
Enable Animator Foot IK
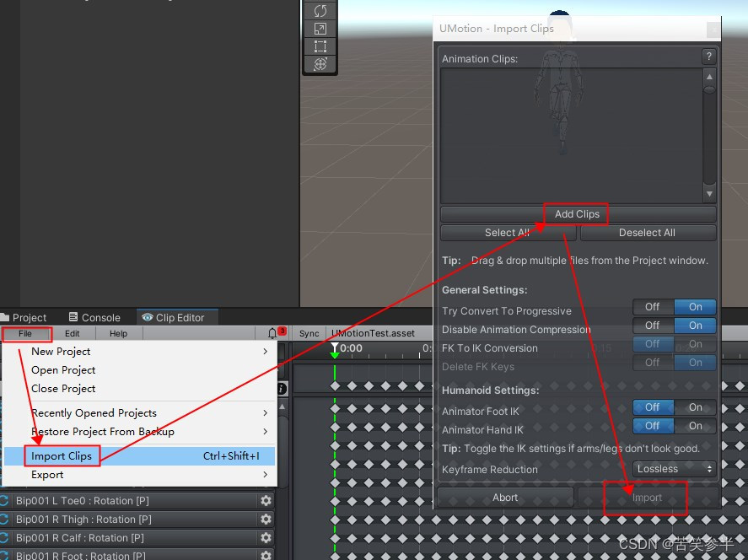(x=695, y=407)
